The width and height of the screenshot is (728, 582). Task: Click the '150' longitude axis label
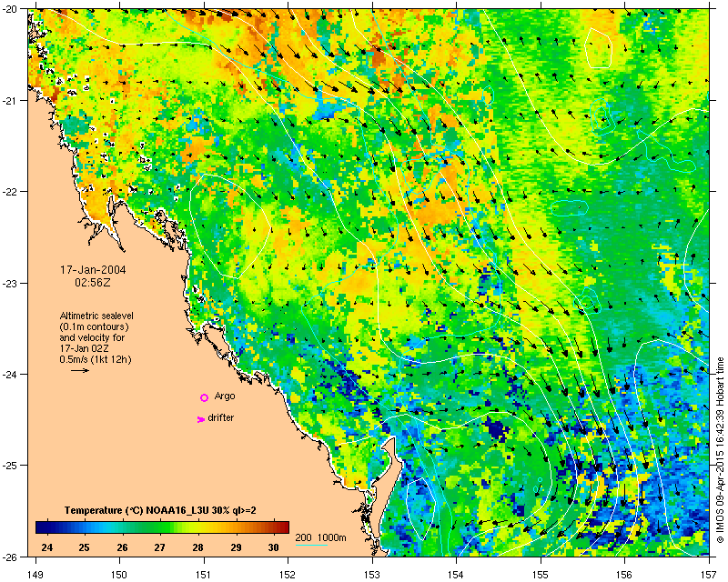tap(119, 575)
